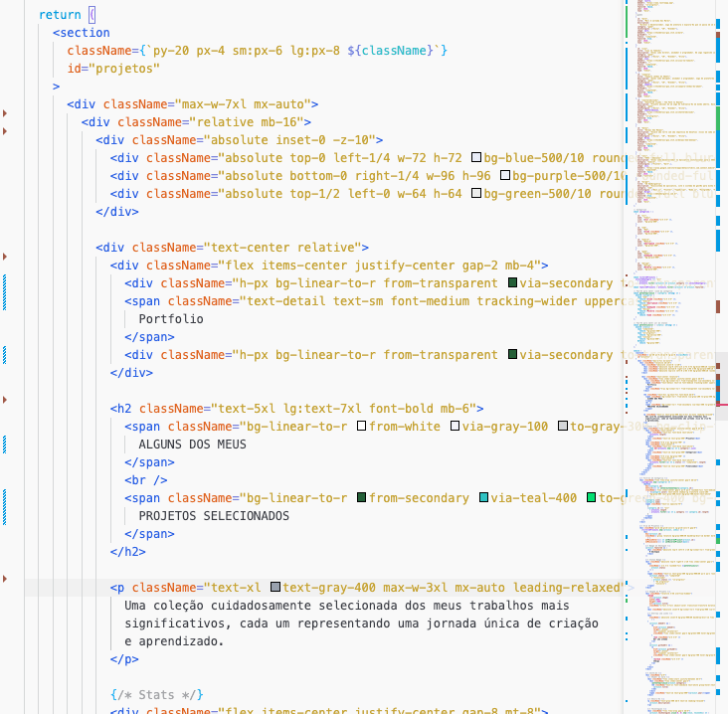Image resolution: width=728 pixels, height=714 pixels.
Task: Click the red gutter arrow beside the blank line above the h2
Action: (5, 400)
